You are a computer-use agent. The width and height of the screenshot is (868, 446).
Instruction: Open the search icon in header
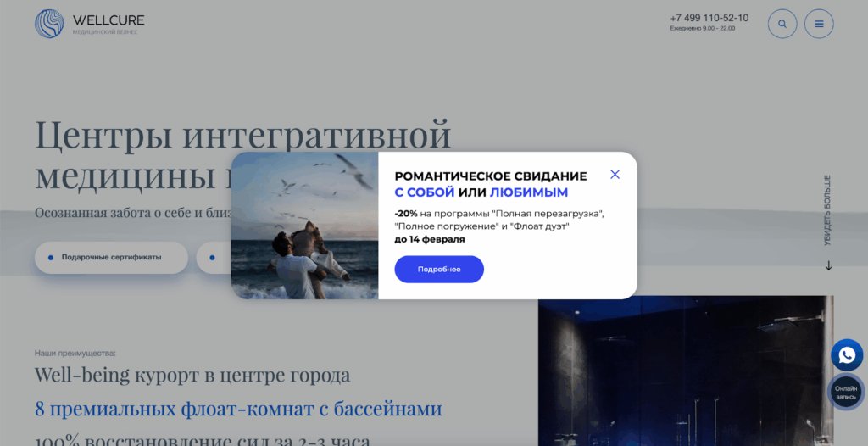tap(782, 24)
